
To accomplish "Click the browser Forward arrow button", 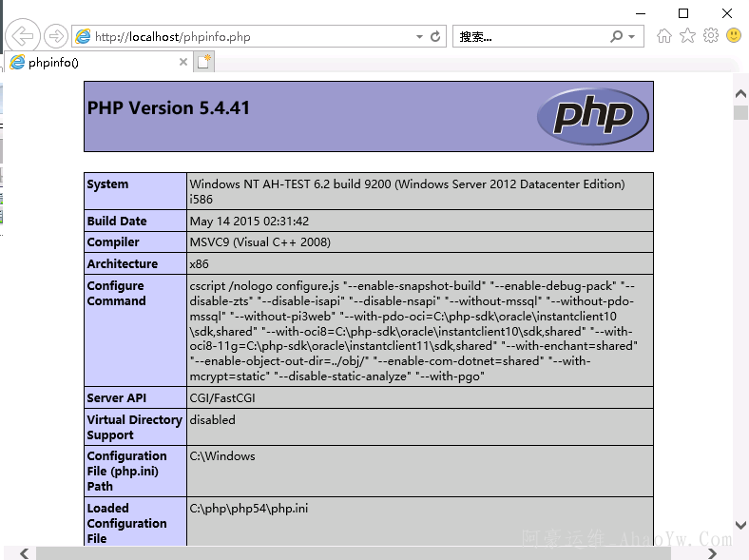I will tap(56, 36).
